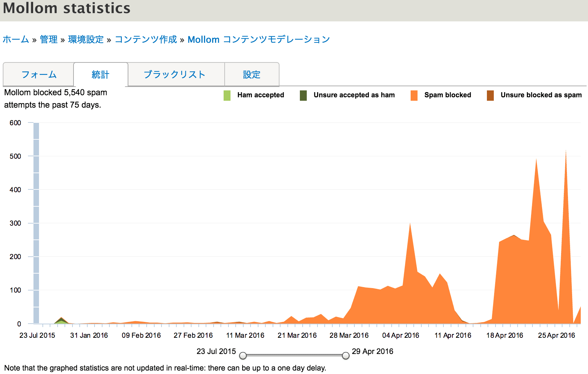Image resolution: width=588 pixels, height=374 pixels.
Task: Open the 設定 tab
Action: coord(252,75)
